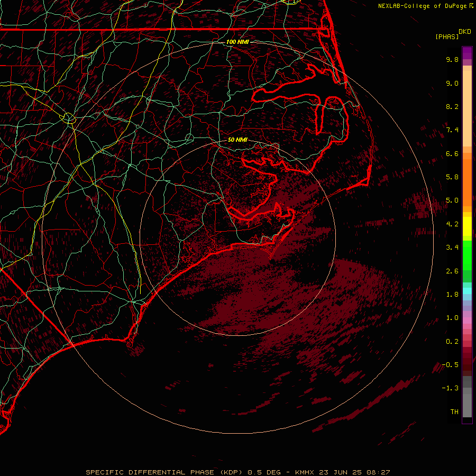
Task: Click the 7.4 scale value
Action: click(x=452, y=130)
